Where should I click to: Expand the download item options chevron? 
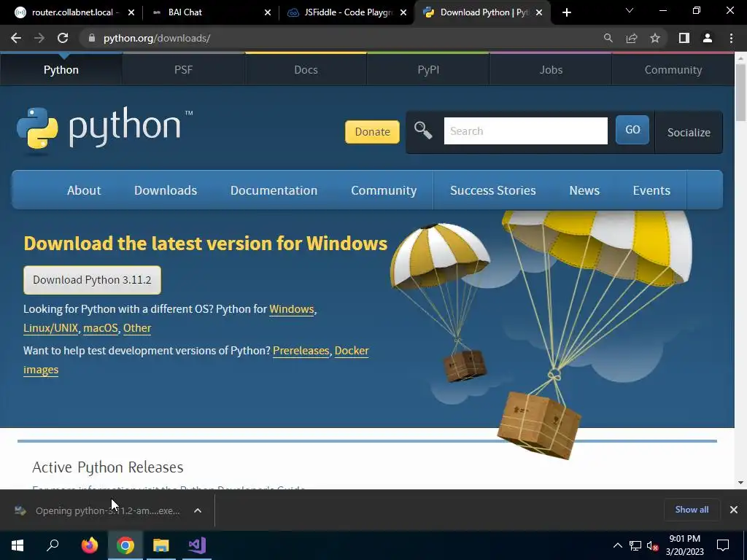tap(198, 510)
